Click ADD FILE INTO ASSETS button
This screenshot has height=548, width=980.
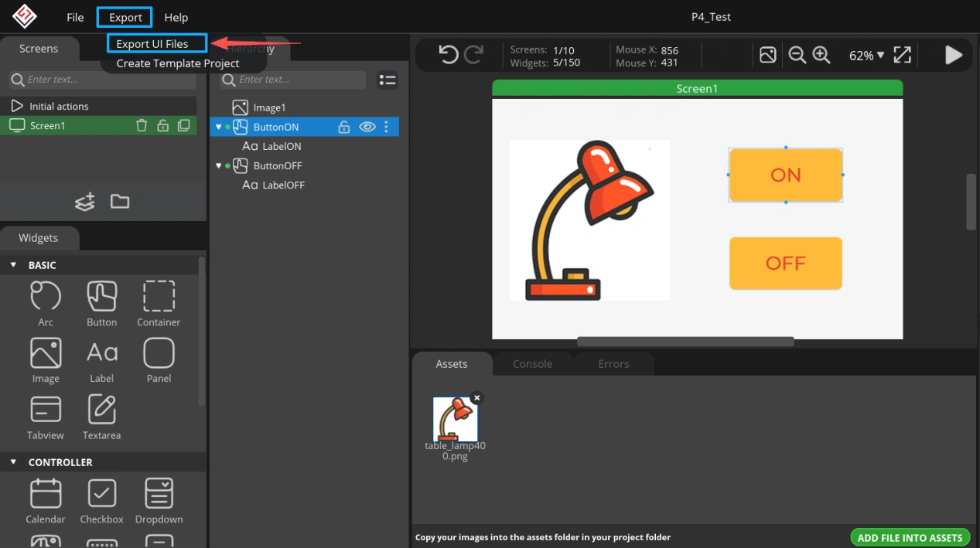click(x=910, y=537)
